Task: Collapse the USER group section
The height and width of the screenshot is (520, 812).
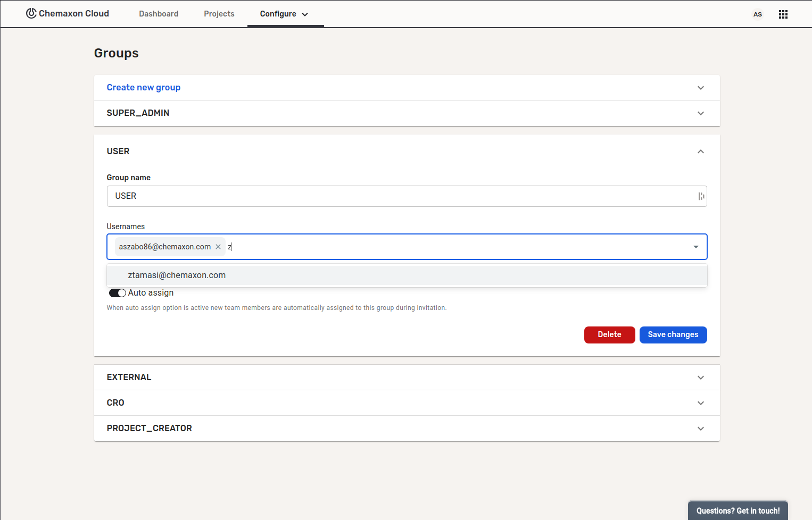Action: 700,152
